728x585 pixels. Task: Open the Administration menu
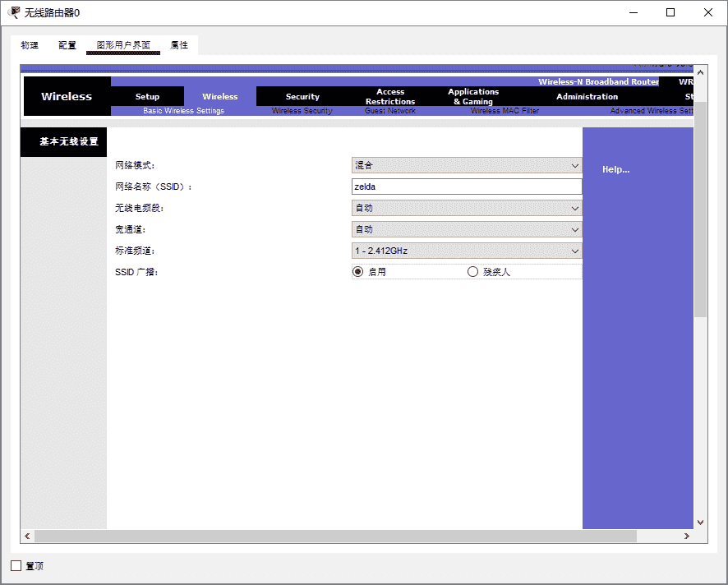587,97
